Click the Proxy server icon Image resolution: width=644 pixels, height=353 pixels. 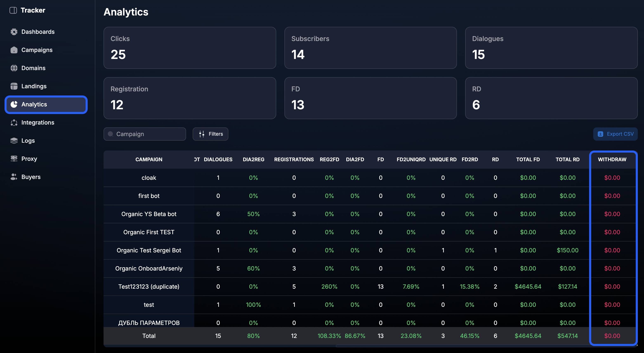pos(14,159)
